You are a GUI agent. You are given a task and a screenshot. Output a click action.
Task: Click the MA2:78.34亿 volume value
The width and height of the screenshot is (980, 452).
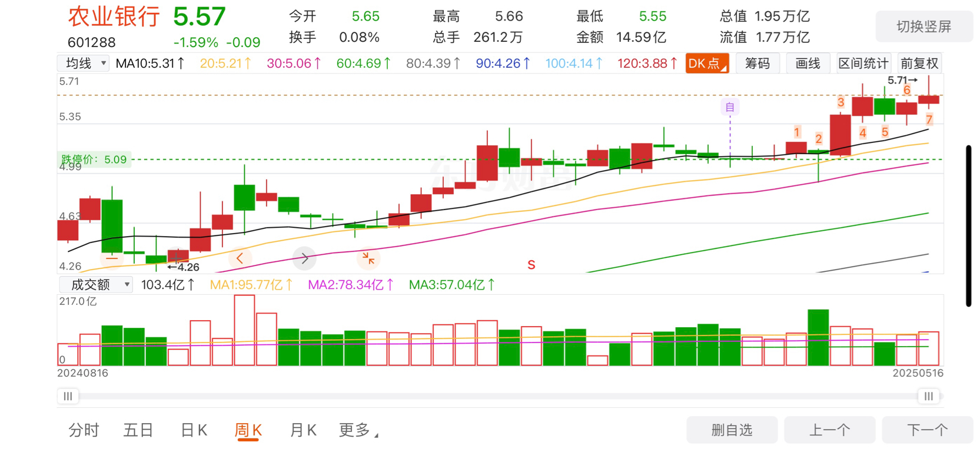tap(350, 285)
